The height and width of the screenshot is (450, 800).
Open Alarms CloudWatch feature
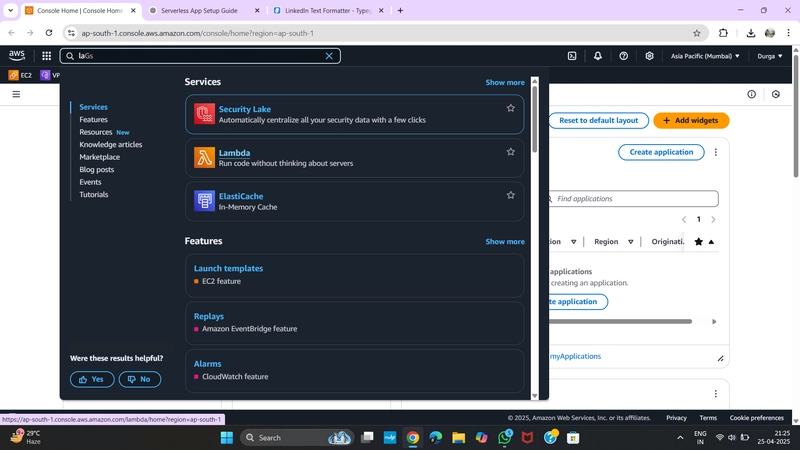tap(207, 364)
